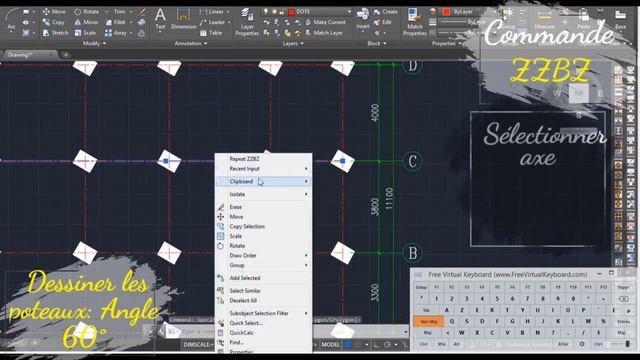Click Match Layer button
640x360 pixels.
coord(324,33)
